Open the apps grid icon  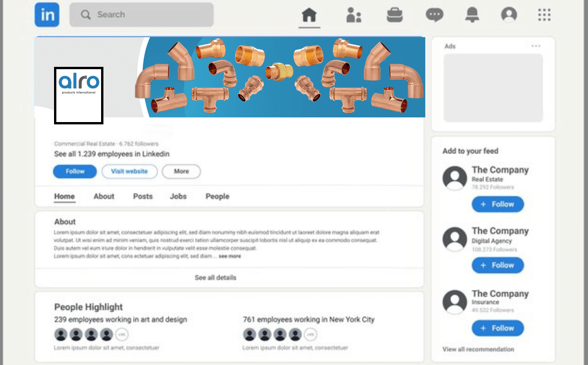tap(544, 15)
